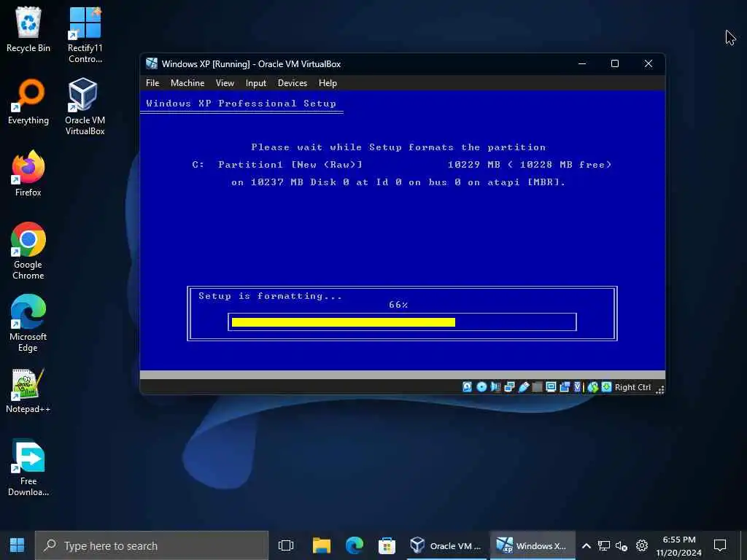The image size is (747, 560).
Task: Click the Windows XP VM taskbar button
Action: point(532,545)
